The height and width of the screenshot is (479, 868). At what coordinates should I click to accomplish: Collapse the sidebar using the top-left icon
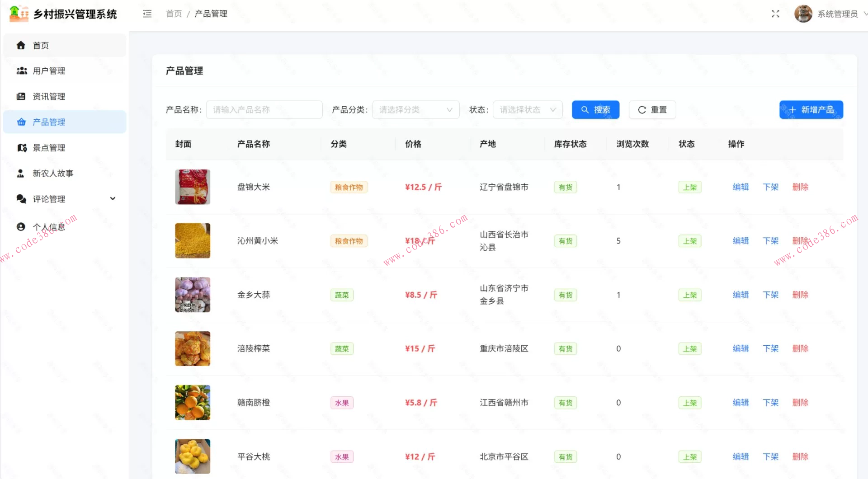[147, 14]
